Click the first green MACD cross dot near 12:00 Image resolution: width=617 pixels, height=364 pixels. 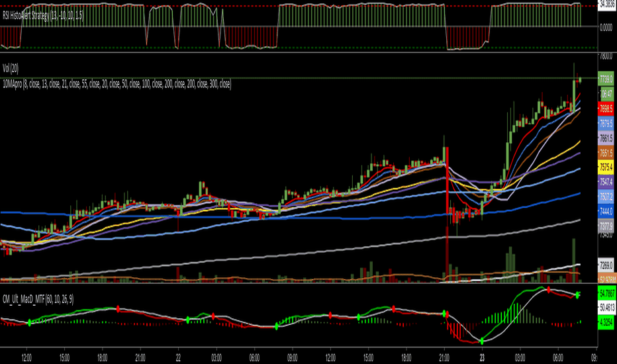(30, 323)
